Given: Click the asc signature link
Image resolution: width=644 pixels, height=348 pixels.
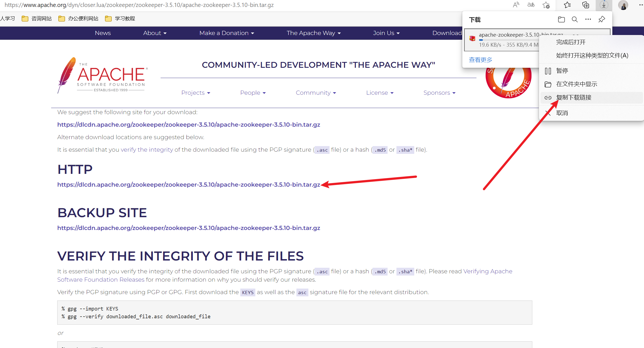Looking at the screenshot, I should (302, 292).
